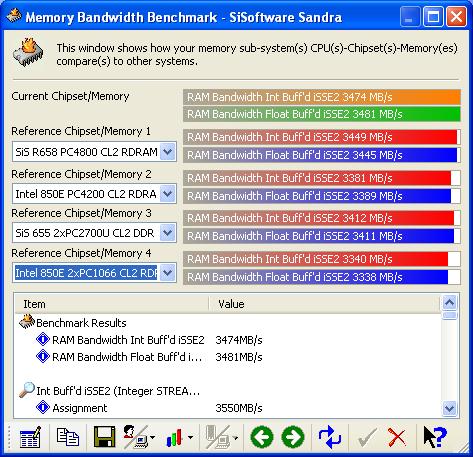Screen dimensions: 473x457
Task: Click the user and computer toolbar icon
Action: tap(135, 437)
